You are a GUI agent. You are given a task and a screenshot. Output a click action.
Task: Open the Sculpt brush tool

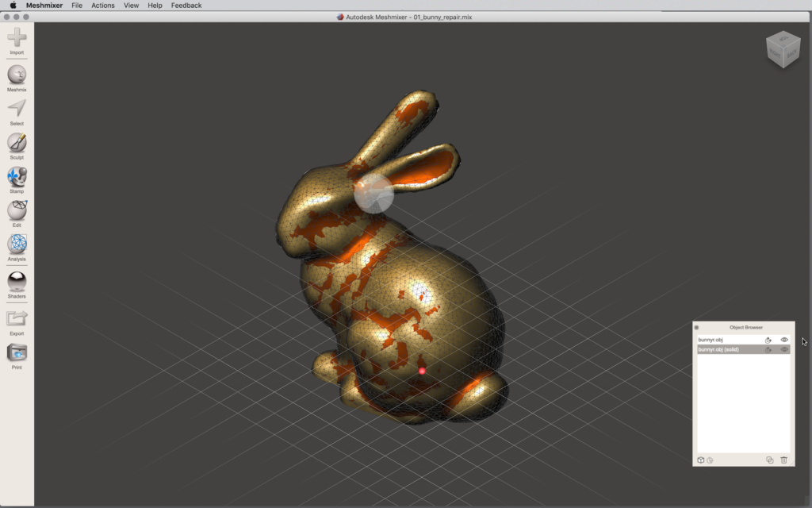pyautogui.click(x=17, y=143)
